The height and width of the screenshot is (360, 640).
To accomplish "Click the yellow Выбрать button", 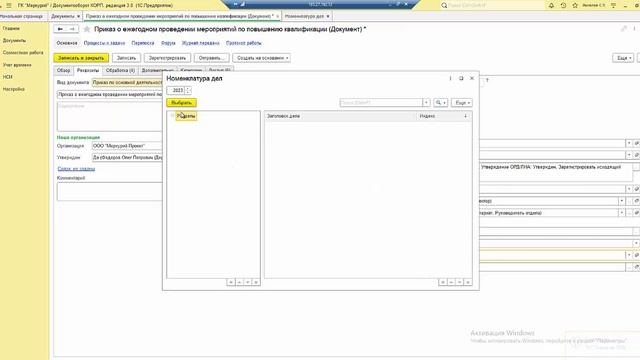I will (182, 103).
